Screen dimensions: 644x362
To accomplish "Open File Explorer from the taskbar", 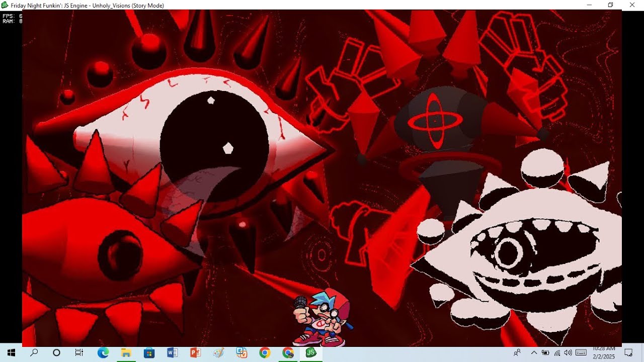I will [126, 353].
